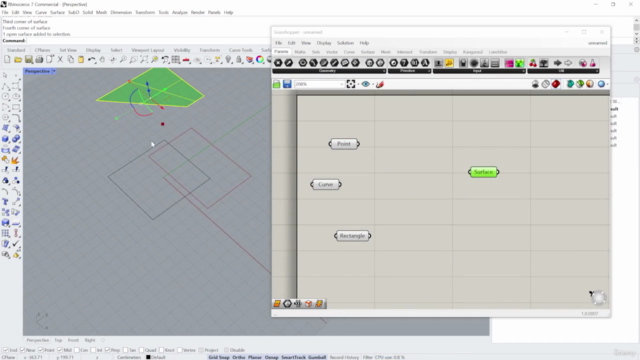Click the cherries icon in Grasshopper Util group

533,63
